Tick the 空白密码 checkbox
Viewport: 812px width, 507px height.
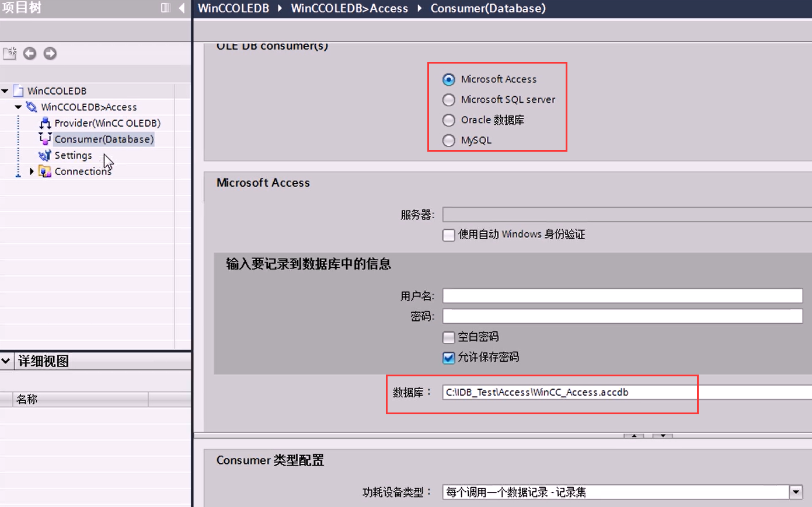(x=449, y=337)
